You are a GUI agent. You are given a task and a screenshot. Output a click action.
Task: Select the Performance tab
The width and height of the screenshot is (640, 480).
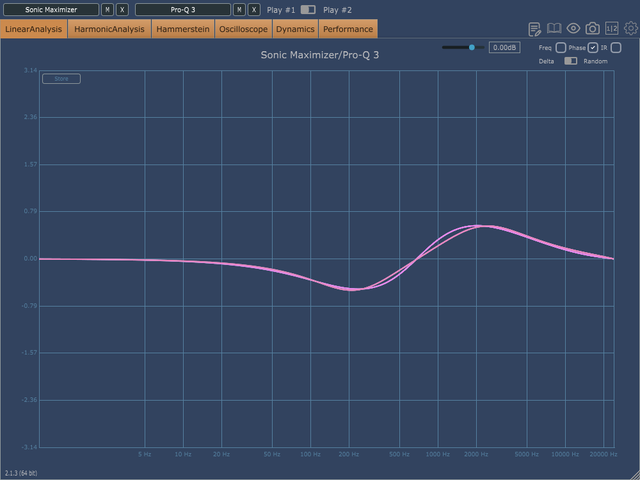tap(348, 29)
